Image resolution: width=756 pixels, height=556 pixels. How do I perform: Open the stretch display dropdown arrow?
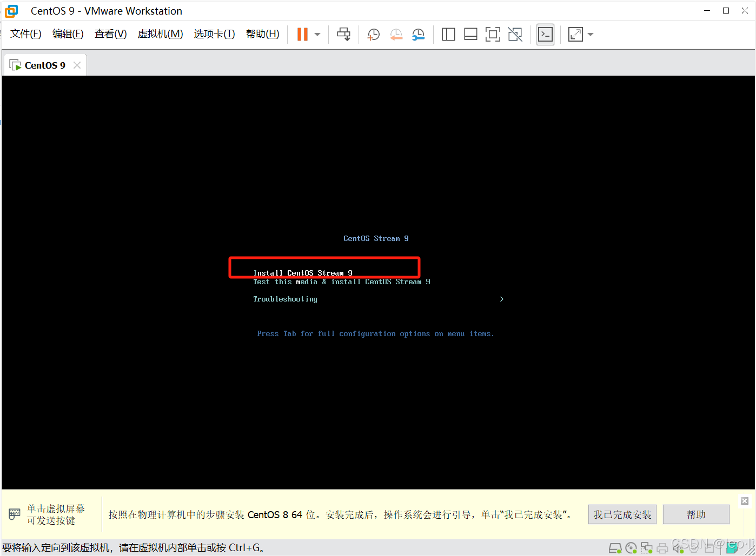click(591, 35)
